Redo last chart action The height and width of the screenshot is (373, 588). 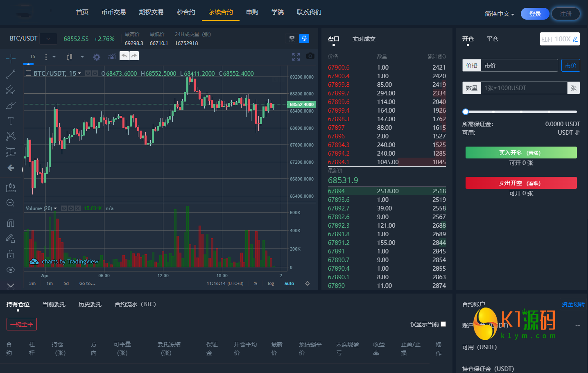(135, 55)
